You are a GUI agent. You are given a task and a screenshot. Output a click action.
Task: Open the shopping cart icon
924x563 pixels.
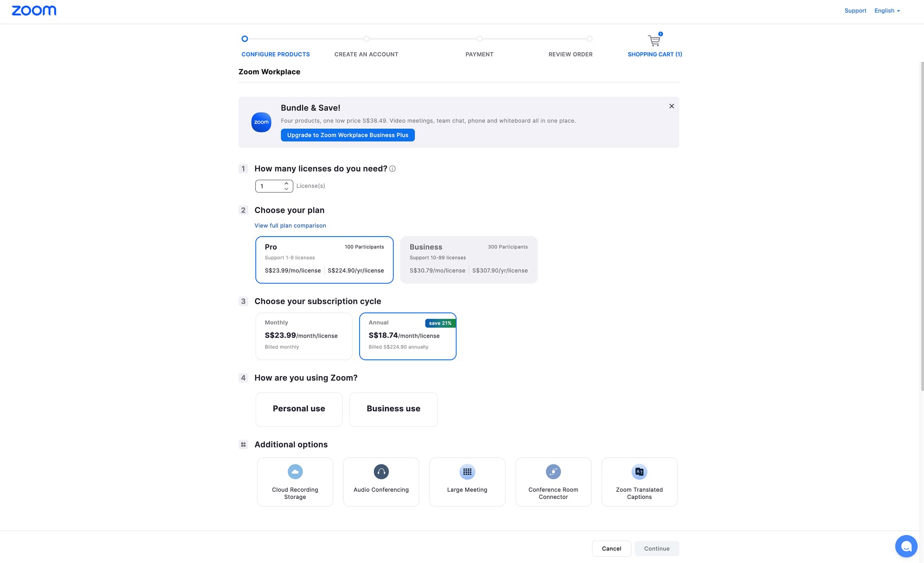pos(654,41)
